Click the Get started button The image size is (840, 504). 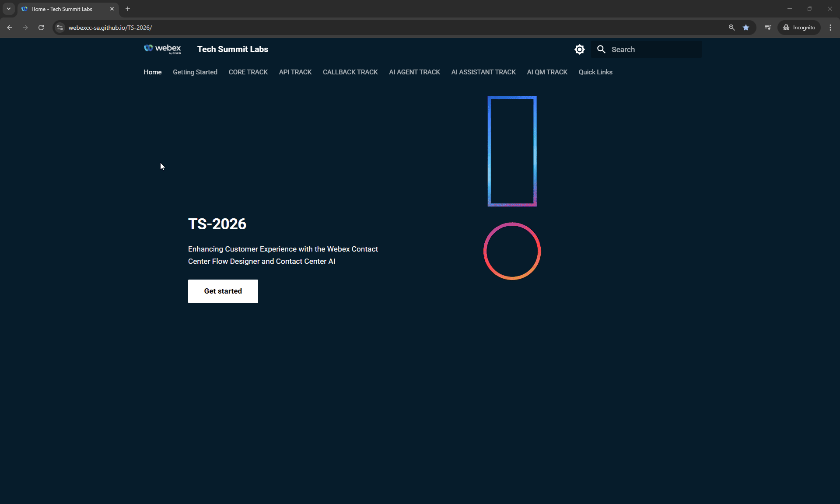[x=223, y=291]
